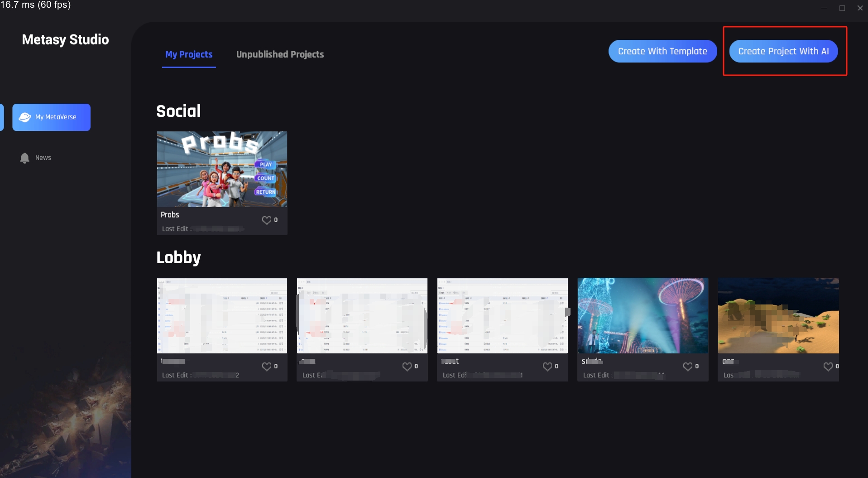Open the desert island project thumbnail

coord(778,315)
